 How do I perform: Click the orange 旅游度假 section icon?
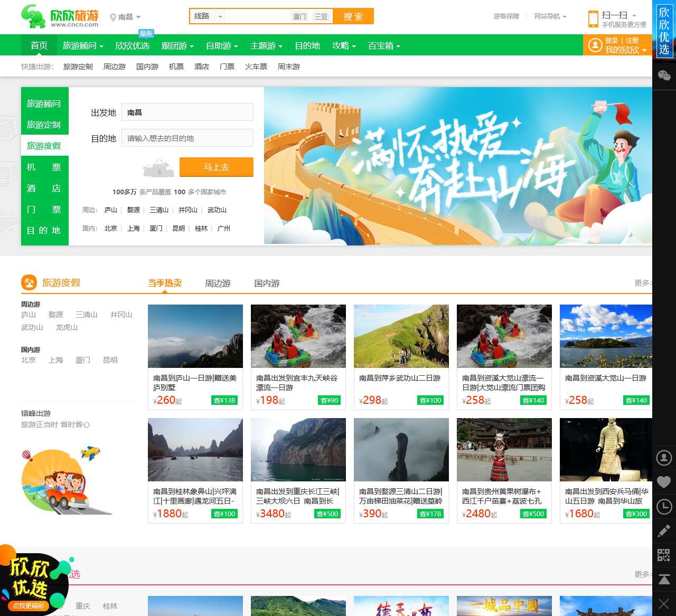click(29, 283)
